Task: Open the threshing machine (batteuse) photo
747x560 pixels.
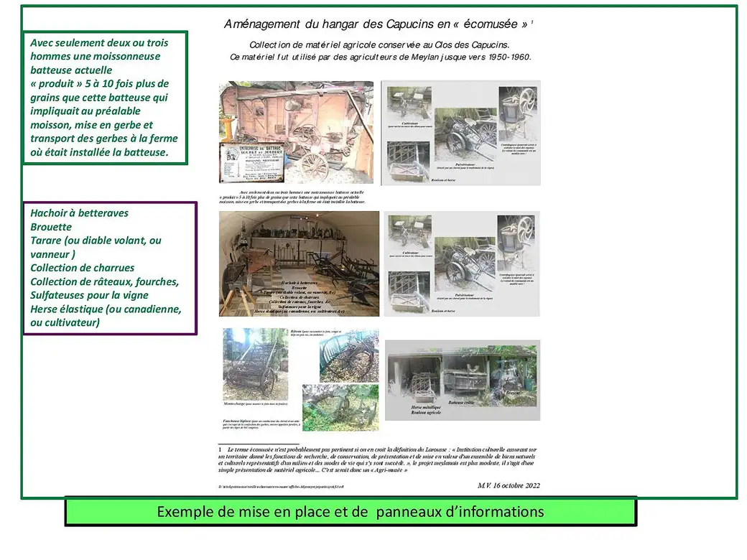Action: [x=297, y=132]
